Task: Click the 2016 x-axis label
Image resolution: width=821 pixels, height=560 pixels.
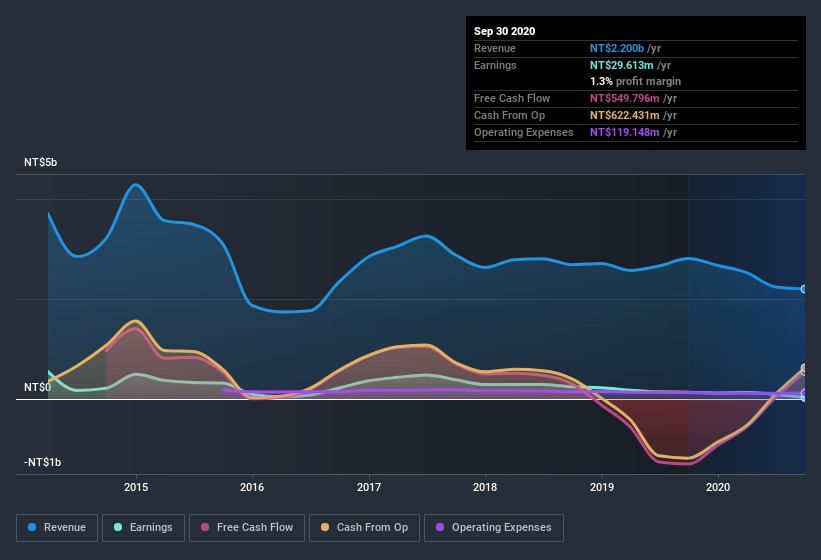Action: [x=252, y=487]
